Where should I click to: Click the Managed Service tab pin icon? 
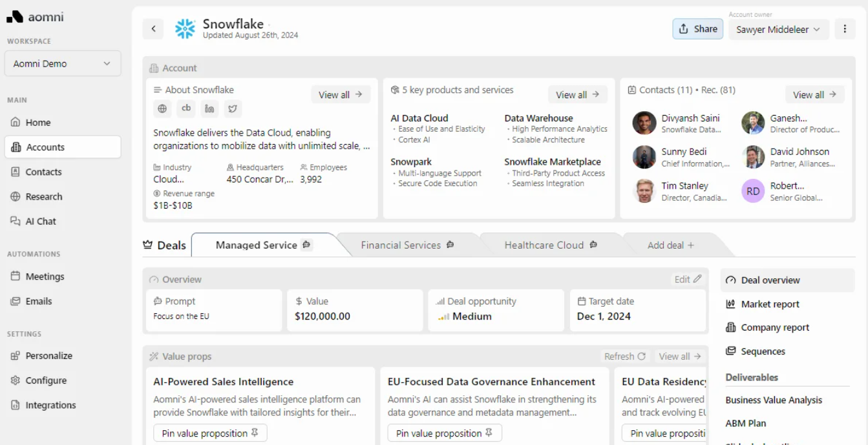tap(306, 245)
